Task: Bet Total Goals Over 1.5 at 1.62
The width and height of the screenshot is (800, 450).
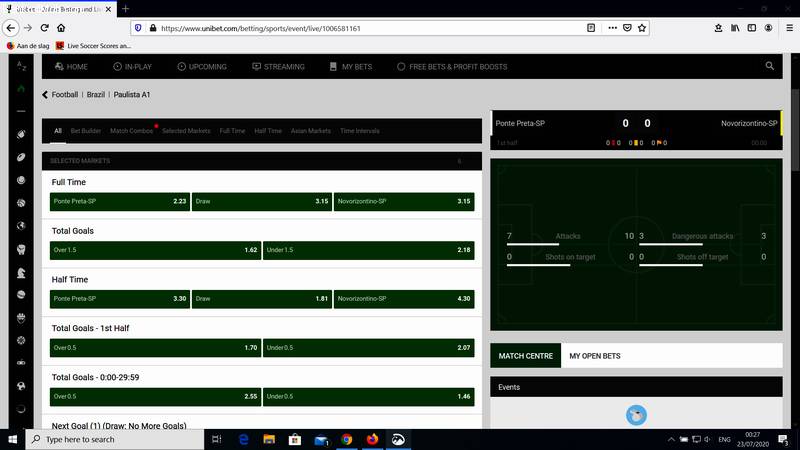Action: click(x=155, y=250)
